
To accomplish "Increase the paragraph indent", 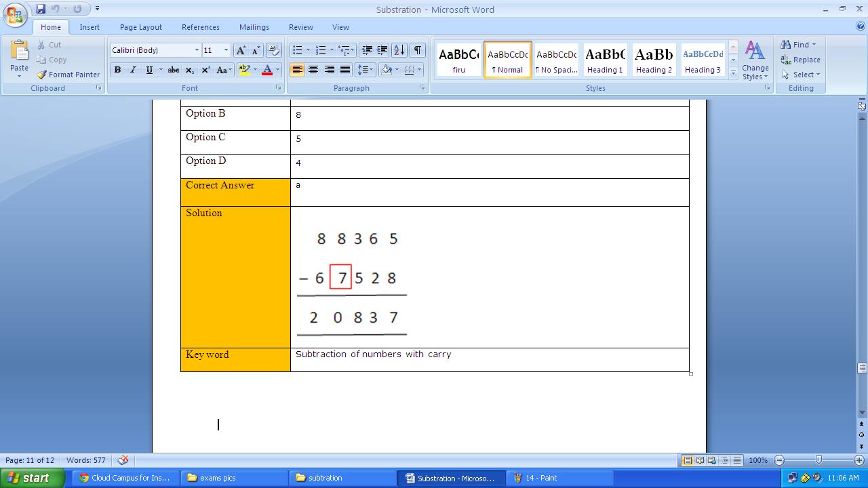I will tap(382, 50).
